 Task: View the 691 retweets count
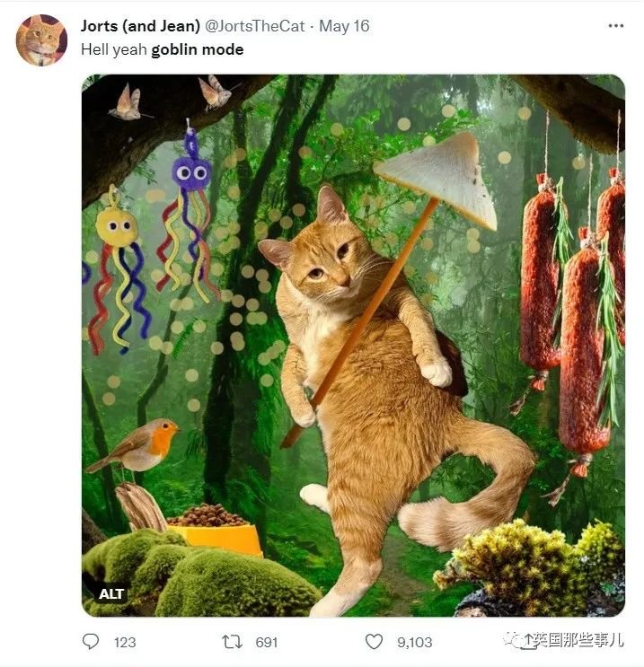point(267,642)
